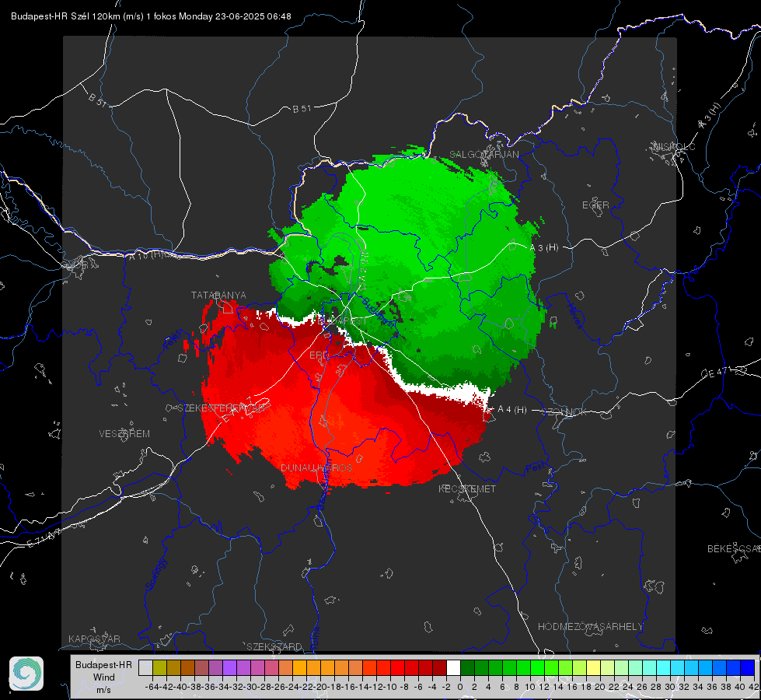
Task: Click the KECSKEMÉT city label
Action: click(x=467, y=488)
